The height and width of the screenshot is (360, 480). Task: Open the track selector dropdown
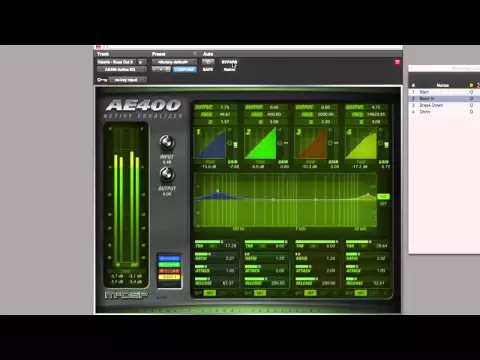pos(117,62)
